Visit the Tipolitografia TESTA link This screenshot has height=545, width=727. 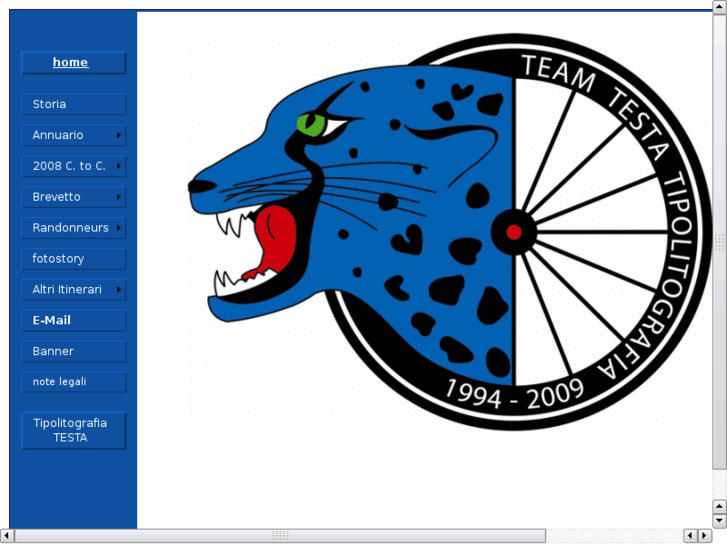coord(73,431)
